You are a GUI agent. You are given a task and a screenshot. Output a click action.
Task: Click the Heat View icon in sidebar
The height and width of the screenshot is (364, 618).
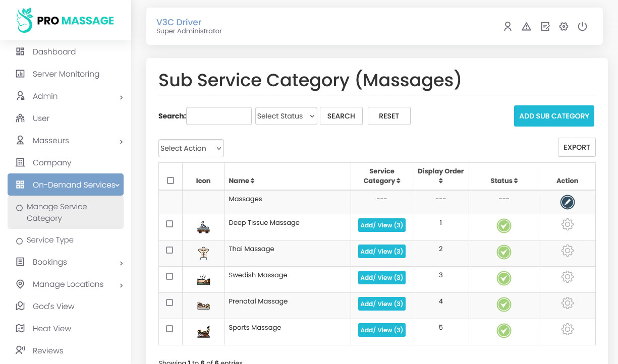(x=20, y=328)
